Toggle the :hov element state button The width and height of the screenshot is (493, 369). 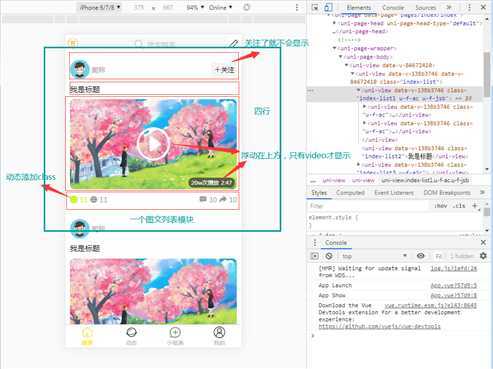pyautogui.click(x=440, y=206)
